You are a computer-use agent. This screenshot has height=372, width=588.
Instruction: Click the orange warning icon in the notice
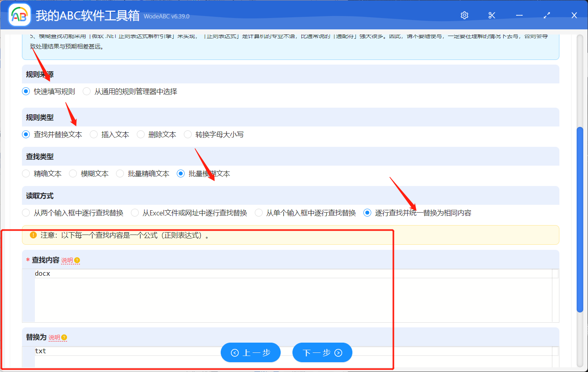pos(33,235)
